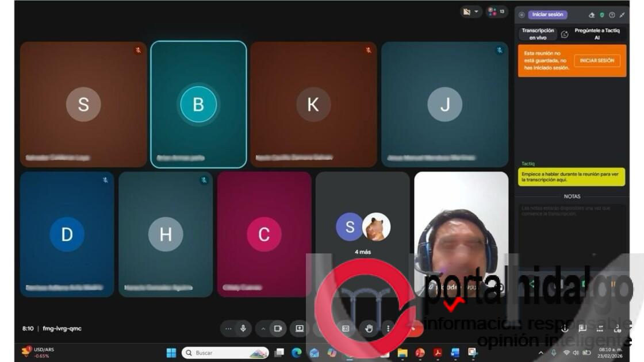
Task: Click the present screen icon
Action: click(300, 328)
